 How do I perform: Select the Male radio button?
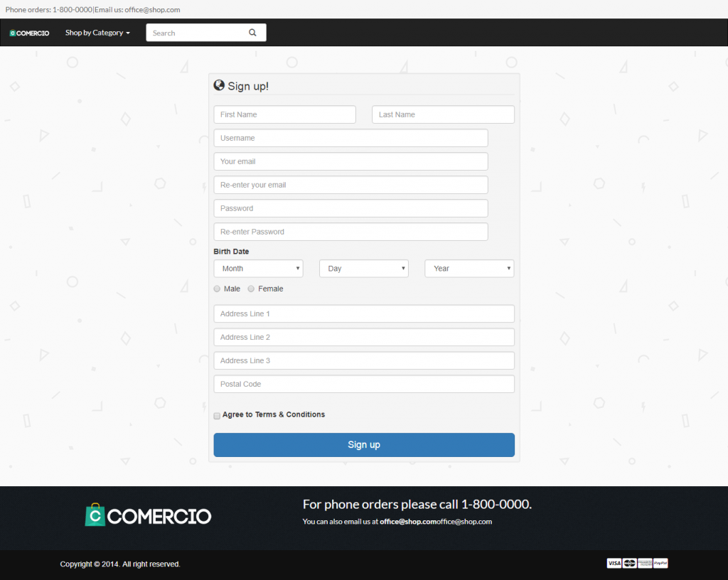point(217,289)
